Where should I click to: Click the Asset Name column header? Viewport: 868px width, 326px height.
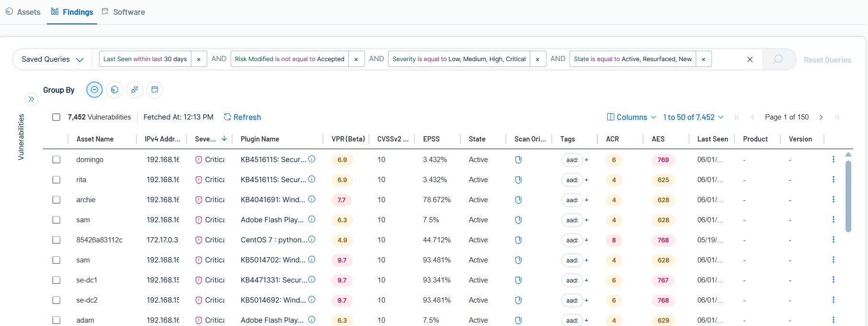(95, 139)
